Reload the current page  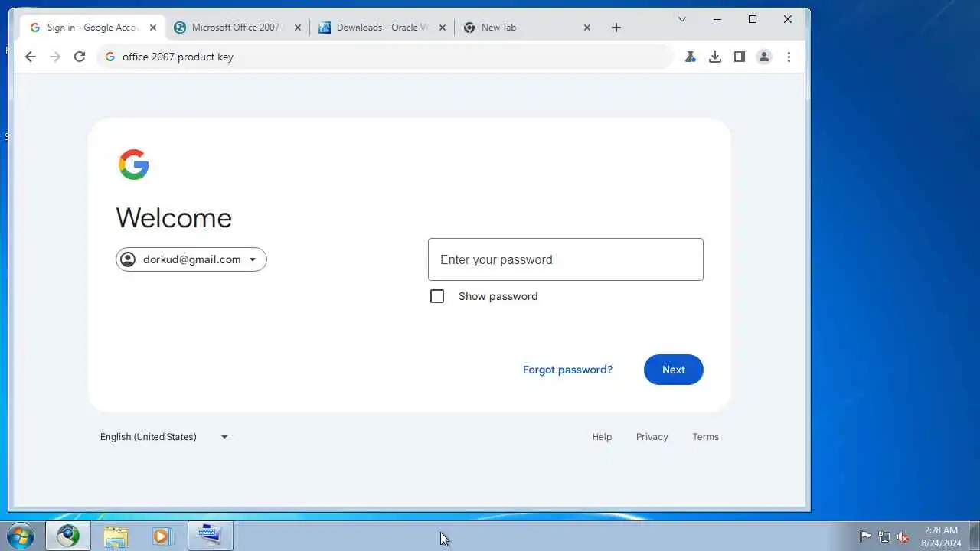pyautogui.click(x=80, y=57)
